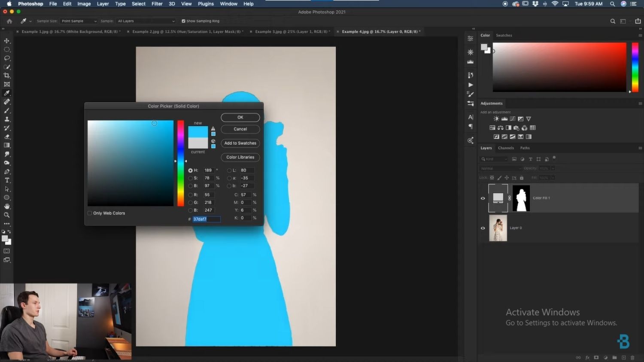Click OK in the Color Picker dialog
Image resolution: width=644 pixels, height=362 pixels.
(240, 117)
